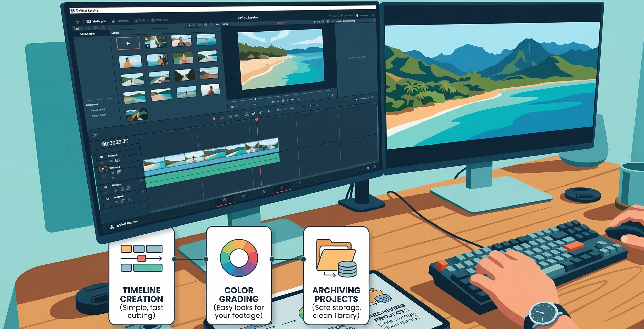
Task: Jump to first frame with skip-back button
Action: [x=272, y=102]
